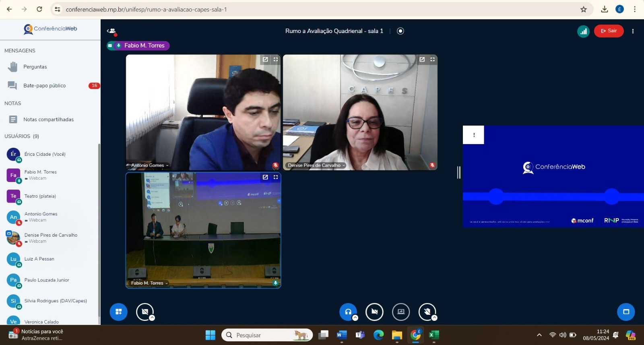Expand audio device options chevron
644x345 pixels.
pos(355,318)
